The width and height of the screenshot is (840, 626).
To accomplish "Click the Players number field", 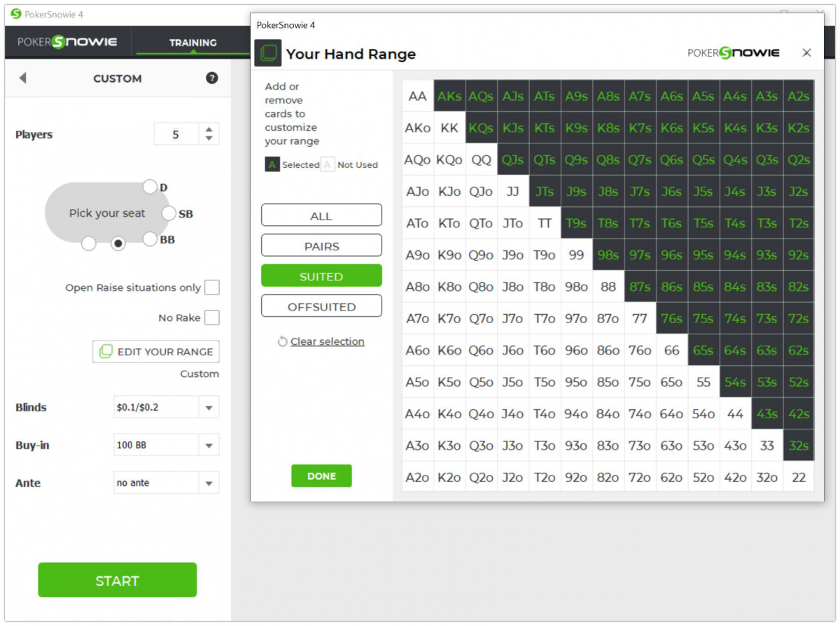I will (x=176, y=134).
